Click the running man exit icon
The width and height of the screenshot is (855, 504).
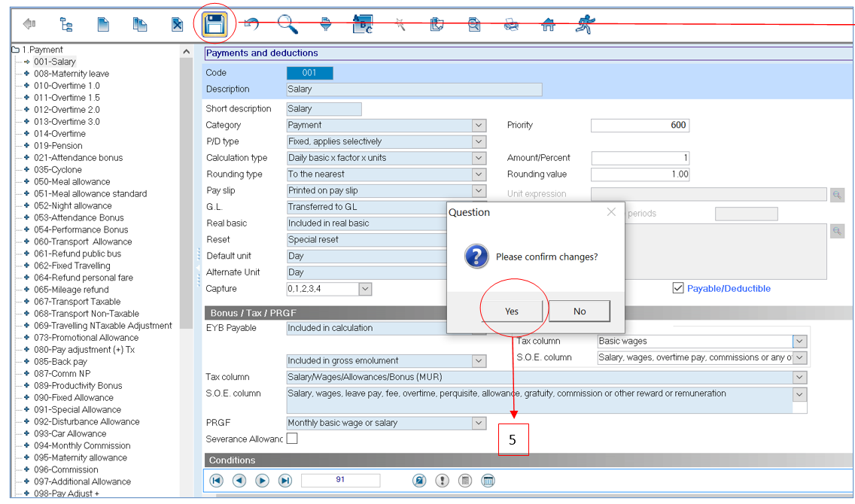click(x=585, y=24)
